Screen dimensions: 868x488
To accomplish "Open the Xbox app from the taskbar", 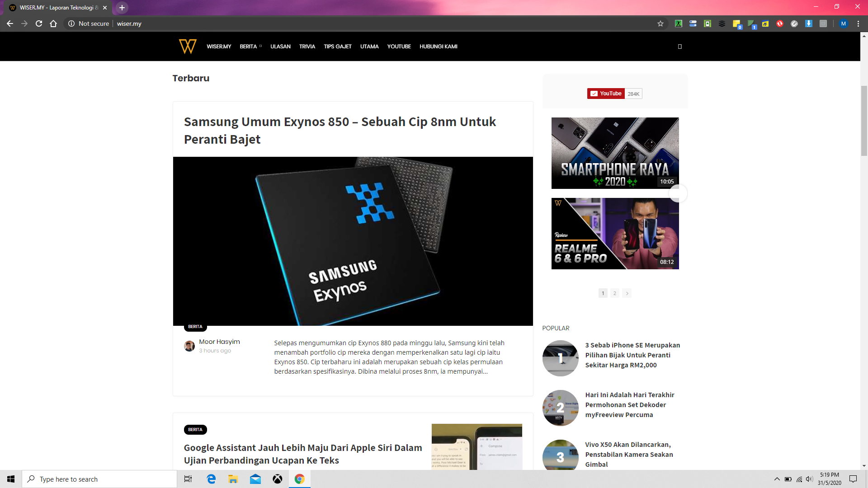I will pyautogui.click(x=278, y=479).
